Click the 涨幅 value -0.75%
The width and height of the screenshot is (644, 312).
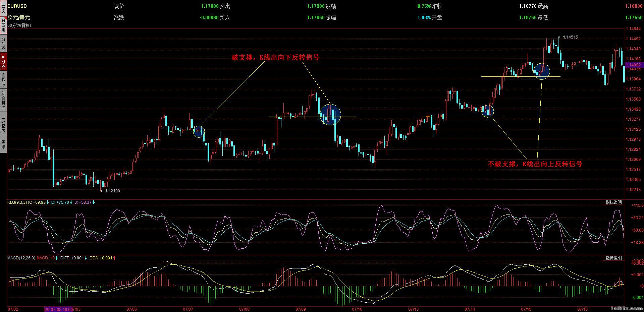[423, 6]
